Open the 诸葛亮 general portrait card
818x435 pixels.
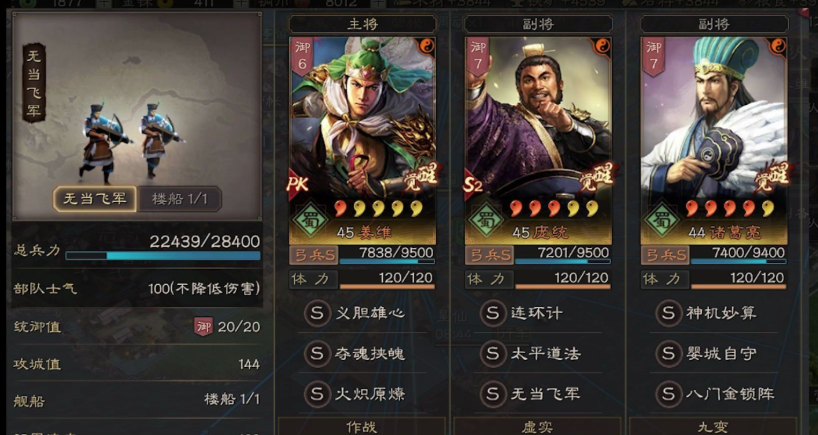713,140
